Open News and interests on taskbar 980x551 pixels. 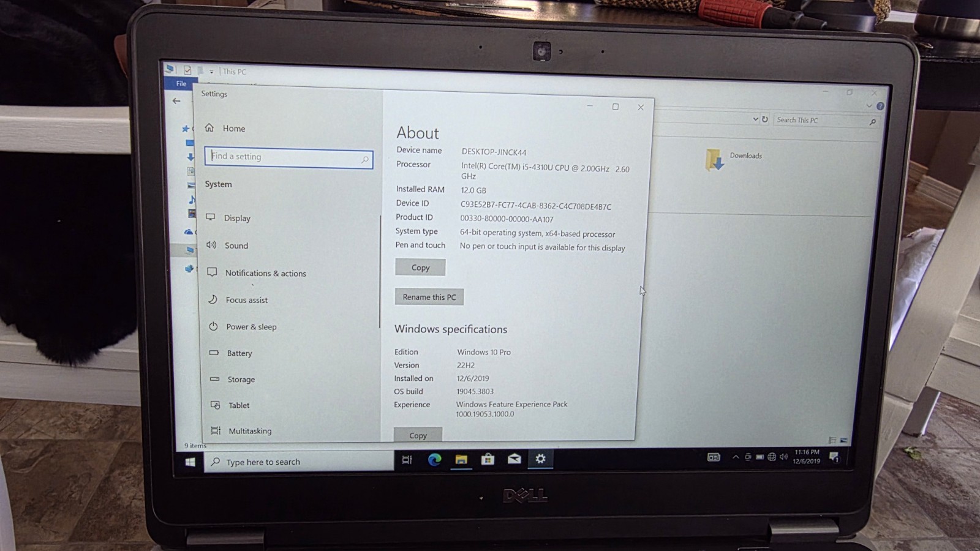714,457
